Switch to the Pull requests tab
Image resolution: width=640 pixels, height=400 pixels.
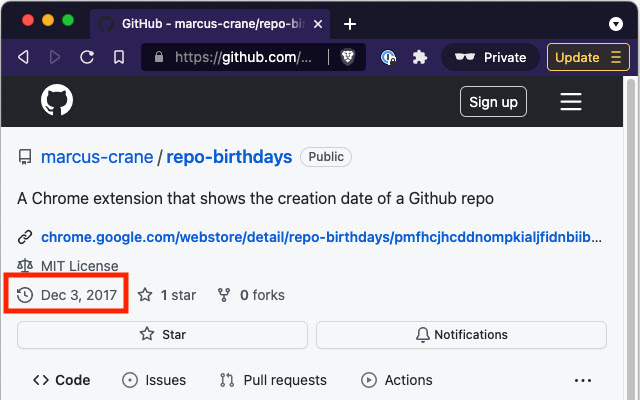273,380
